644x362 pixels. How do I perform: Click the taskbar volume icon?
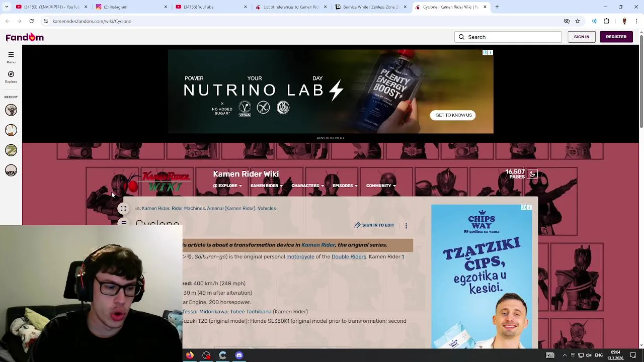[589, 355]
